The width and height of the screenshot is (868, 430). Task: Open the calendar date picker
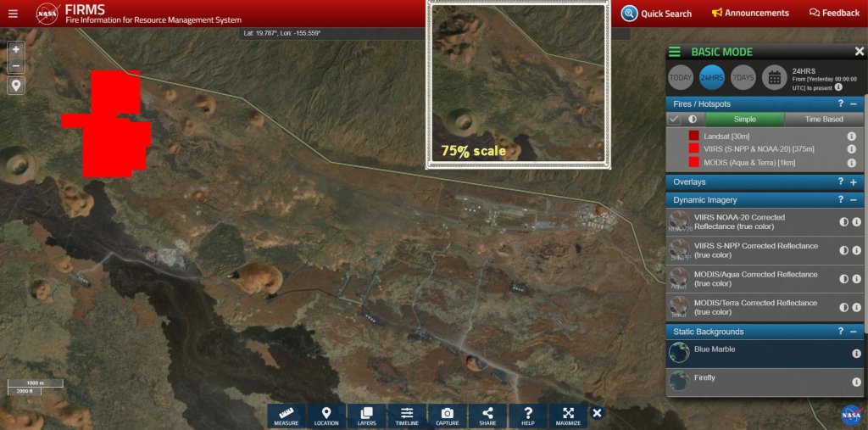point(774,77)
